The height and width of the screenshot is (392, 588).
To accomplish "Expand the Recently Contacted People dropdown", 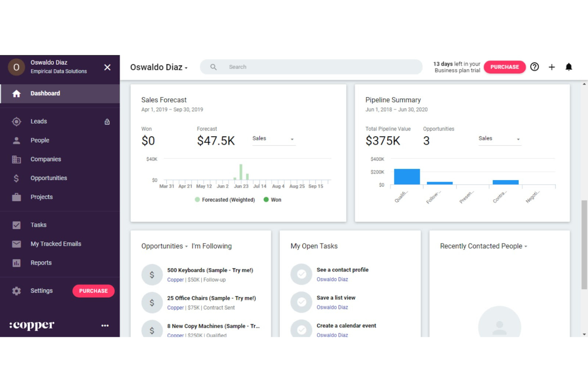I will (x=526, y=246).
